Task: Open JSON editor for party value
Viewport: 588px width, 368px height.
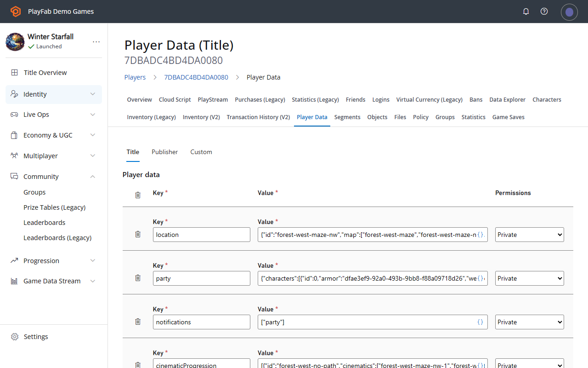Action: click(x=481, y=278)
